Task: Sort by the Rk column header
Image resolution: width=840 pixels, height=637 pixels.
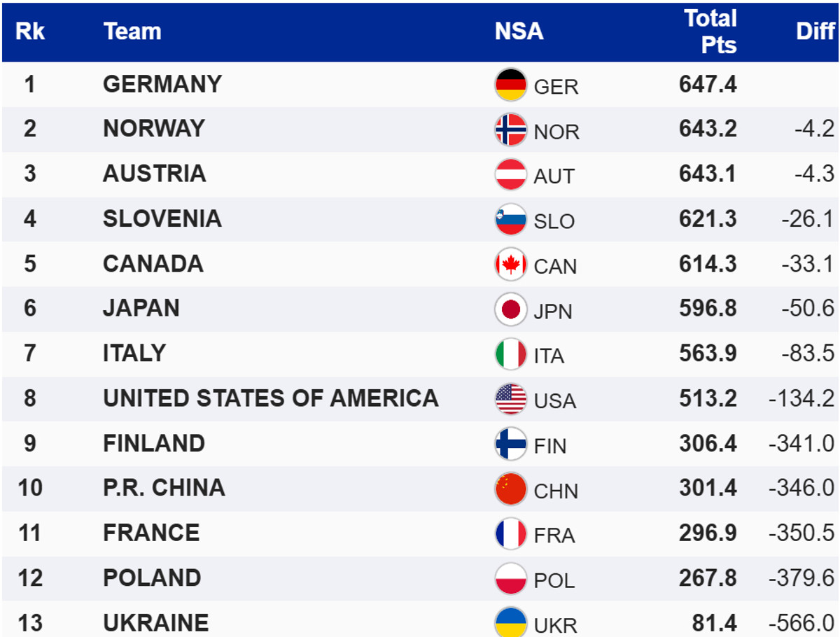Action: (x=30, y=31)
